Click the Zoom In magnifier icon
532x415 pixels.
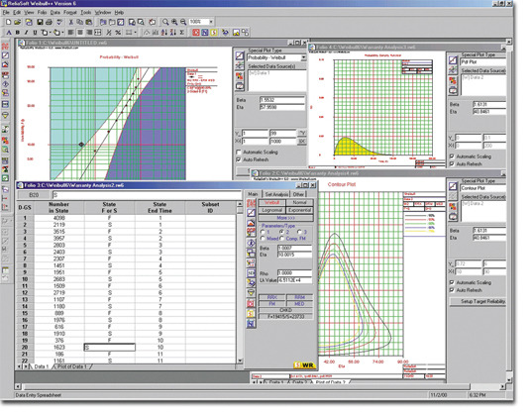[174, 22]
